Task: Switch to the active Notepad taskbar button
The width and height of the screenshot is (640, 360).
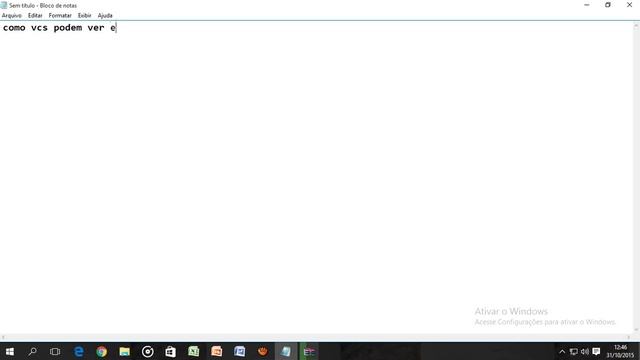Action: point(286,351)
